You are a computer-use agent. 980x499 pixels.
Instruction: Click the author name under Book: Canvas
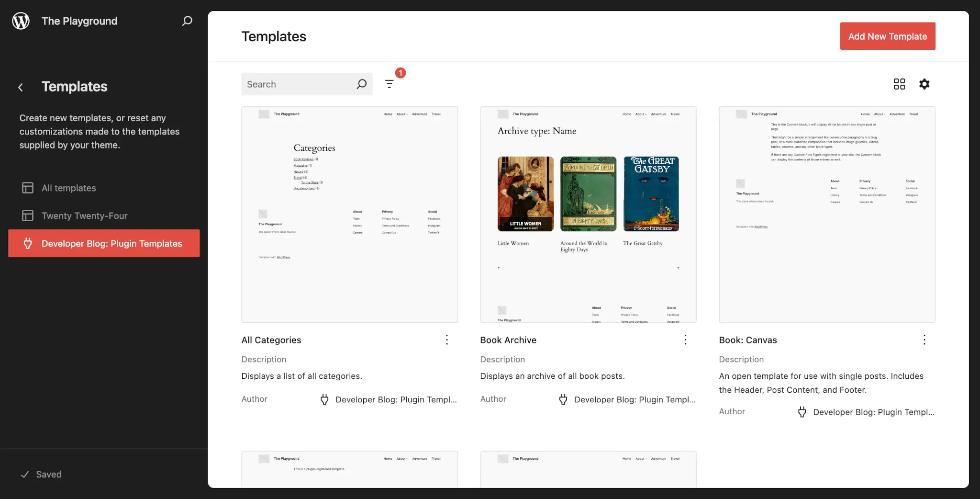tap(874, 412)
